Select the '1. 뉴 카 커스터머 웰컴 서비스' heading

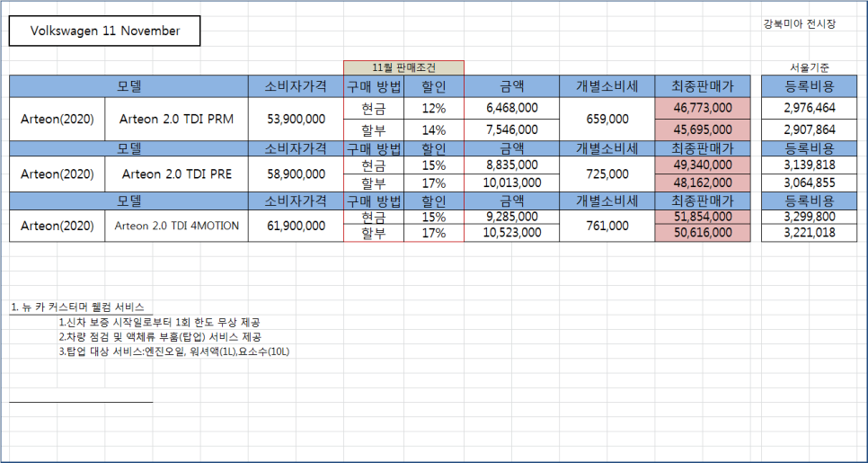coord(77,307)
